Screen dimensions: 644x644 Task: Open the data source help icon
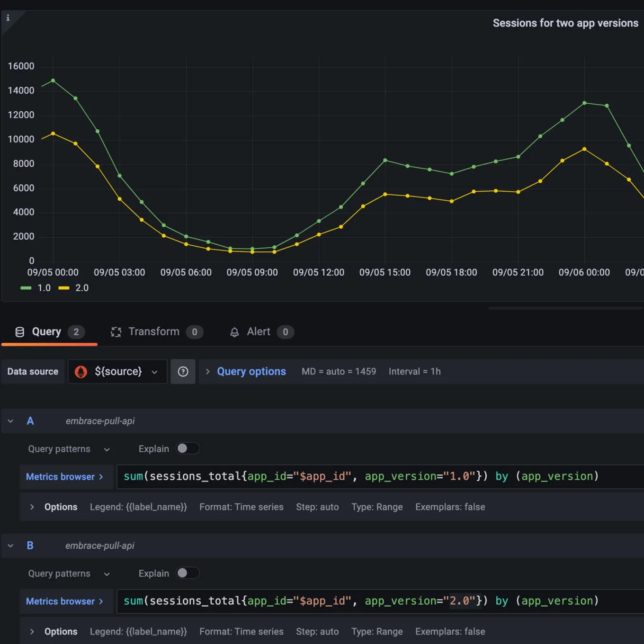pos(183,372)
